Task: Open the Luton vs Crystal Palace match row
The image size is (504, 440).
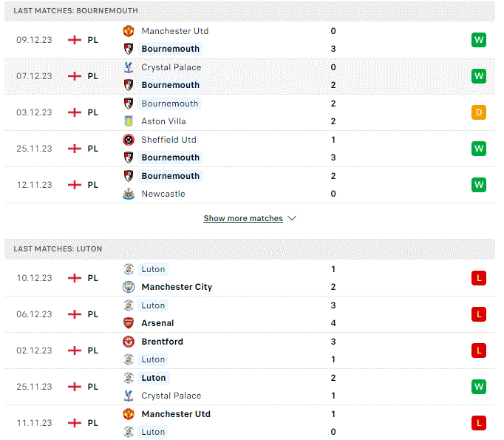Action: 250,387
